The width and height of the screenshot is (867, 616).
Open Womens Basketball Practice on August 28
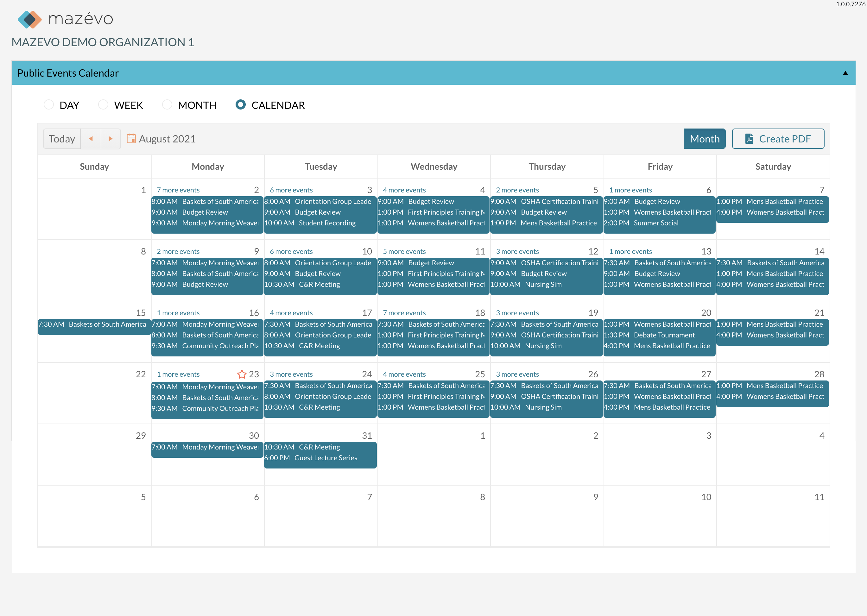click(772, 396)
